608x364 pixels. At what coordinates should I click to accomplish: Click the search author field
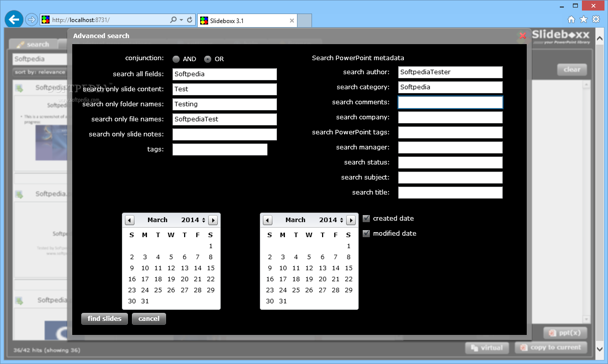pos(450,72)
